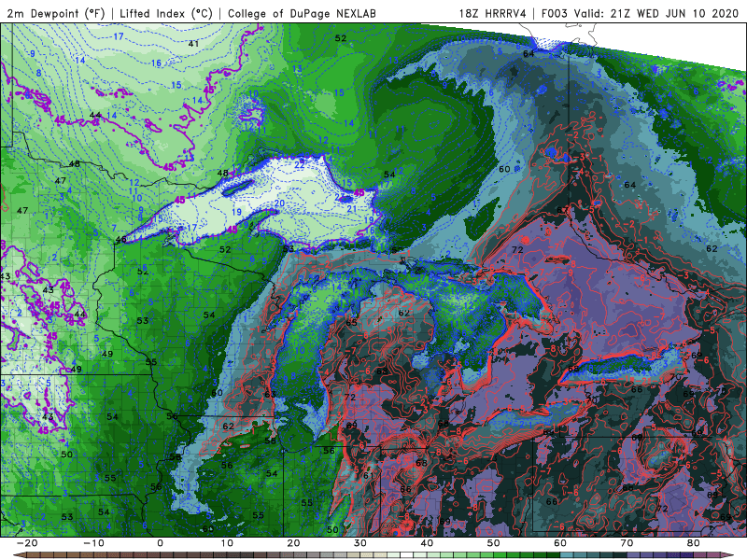The image size is (747, 560).
Task: Click the 'F003 Valid: 21Z WED JUN 10 2020' text
Action: [640, 13]
